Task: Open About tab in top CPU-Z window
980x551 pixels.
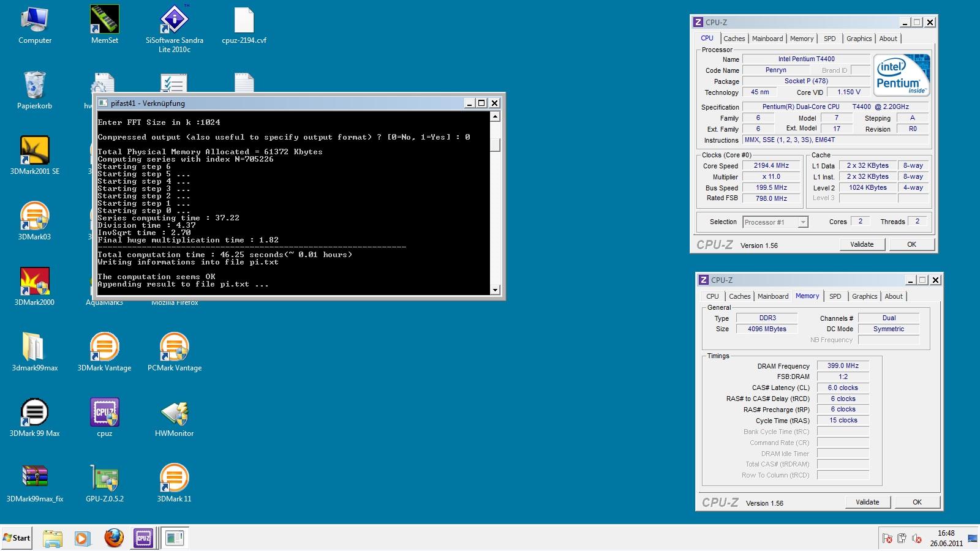Action: 888,39
